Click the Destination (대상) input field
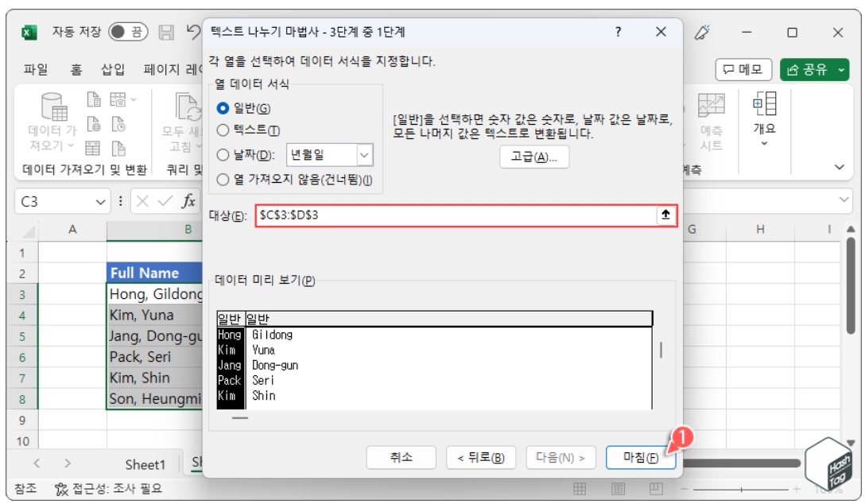 456,215
